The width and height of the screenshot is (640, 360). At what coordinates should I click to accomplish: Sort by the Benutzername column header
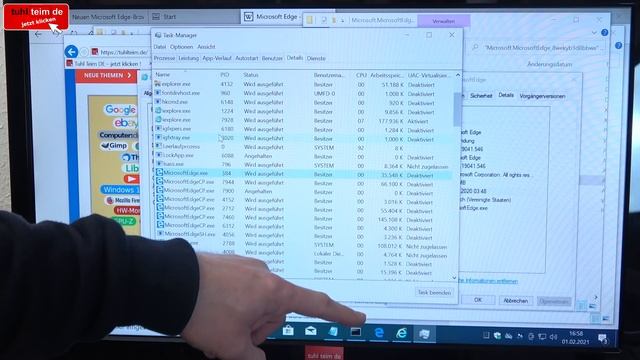coord(329,76)
